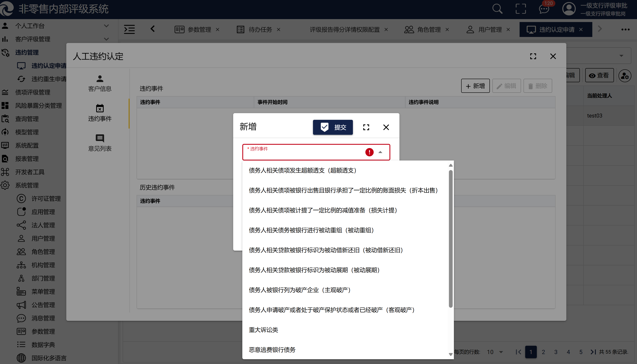Viewport: 637px width, 364px height.
Task: Open the messages icon with 120 badge
Action: click(544, 9)
